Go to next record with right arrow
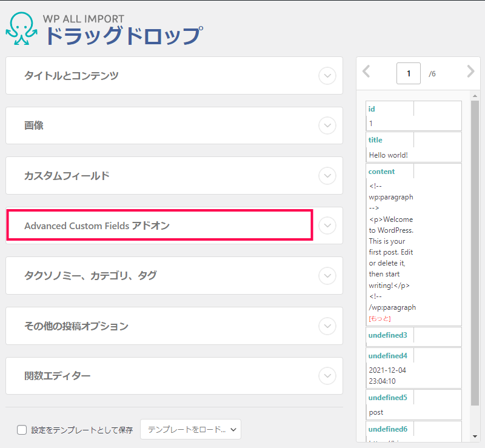The width and height of the screenshot is (485, 448). (470, 72)
